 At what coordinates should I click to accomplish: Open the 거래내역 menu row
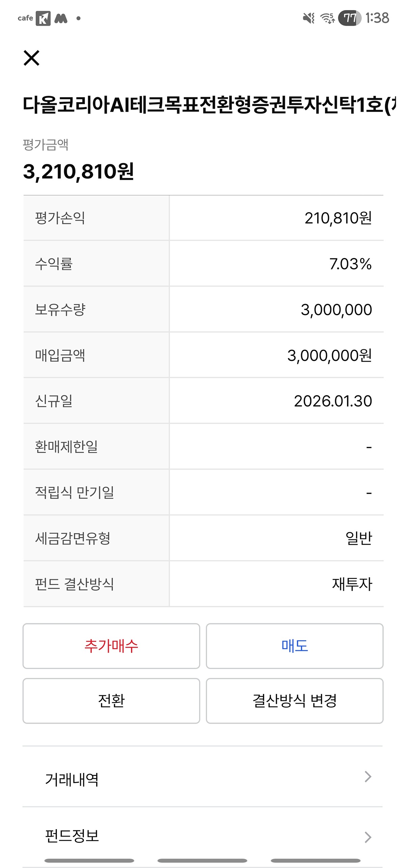point(202,779)
